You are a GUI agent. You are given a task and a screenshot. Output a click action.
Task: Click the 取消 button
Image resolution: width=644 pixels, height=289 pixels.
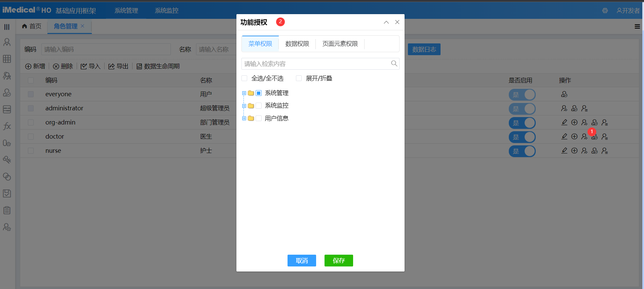302,260
